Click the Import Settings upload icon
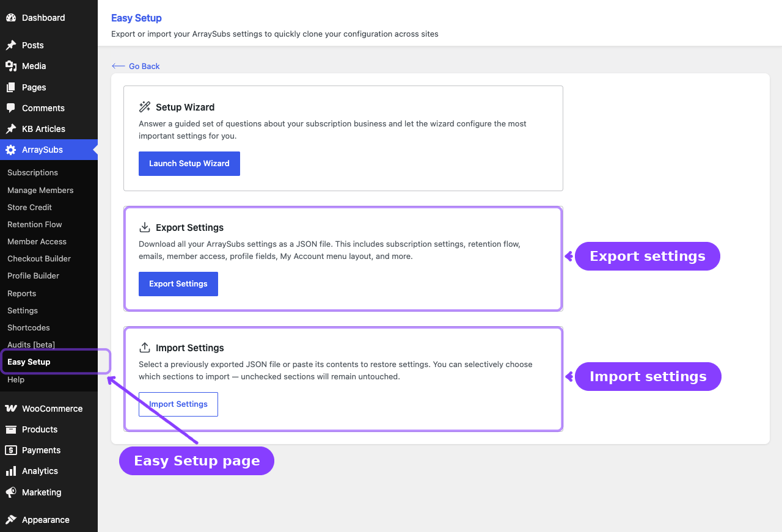The width and height of the screenshot is (782, 532). pos(145,348)
